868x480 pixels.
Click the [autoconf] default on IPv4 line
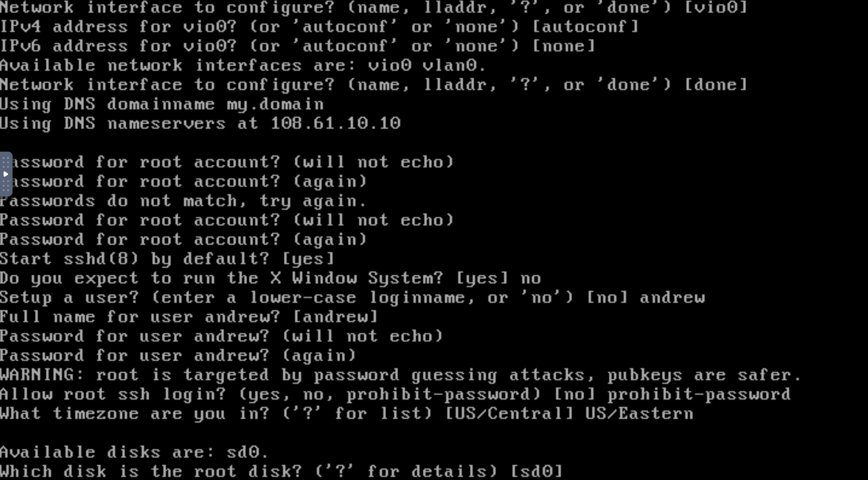(586, 26)
